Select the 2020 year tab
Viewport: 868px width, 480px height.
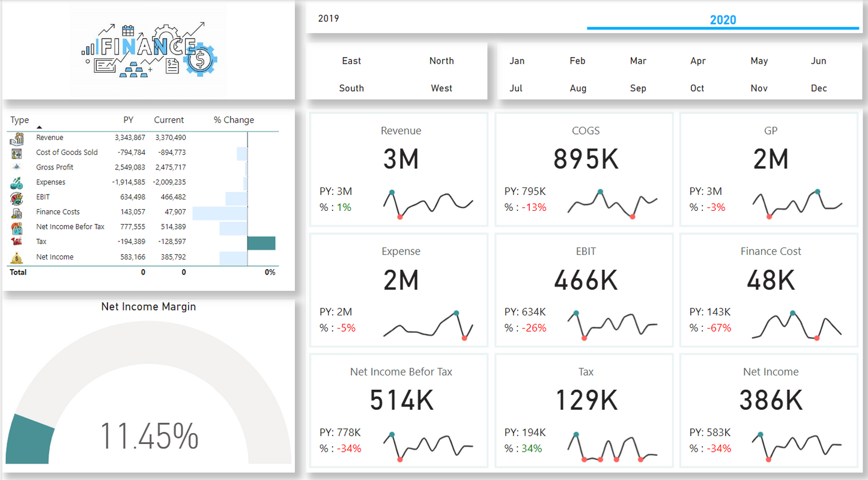723,20
